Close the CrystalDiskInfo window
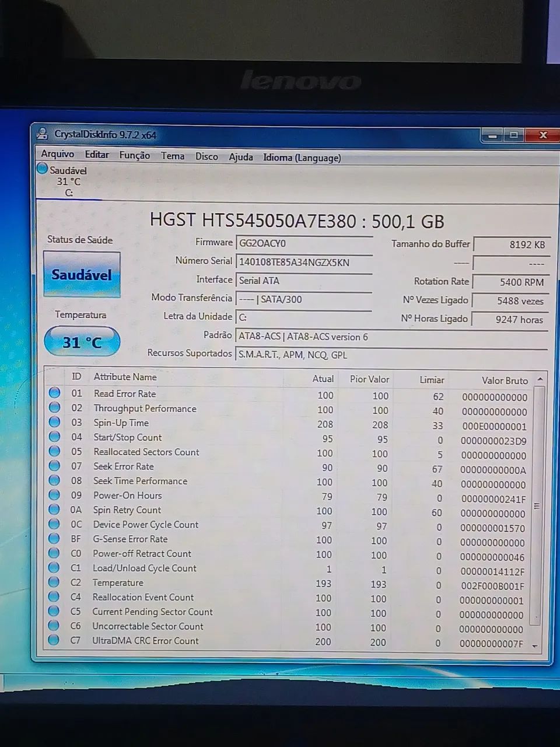This screenshot has width=560, height=747. (542, 135)
